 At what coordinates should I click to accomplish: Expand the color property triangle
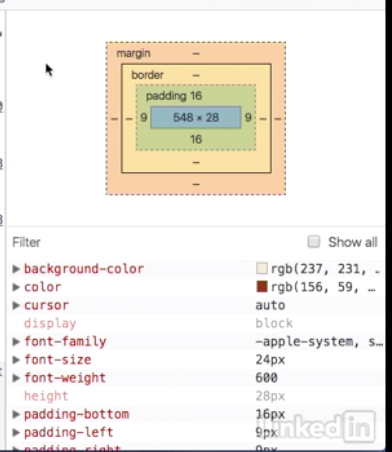click(x=16, y=287)
